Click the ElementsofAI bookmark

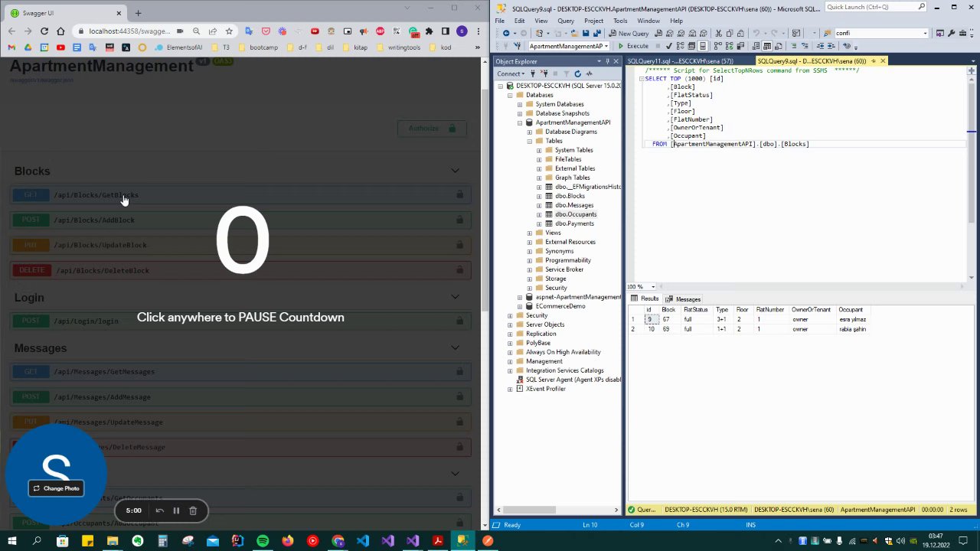pos(178,47)
